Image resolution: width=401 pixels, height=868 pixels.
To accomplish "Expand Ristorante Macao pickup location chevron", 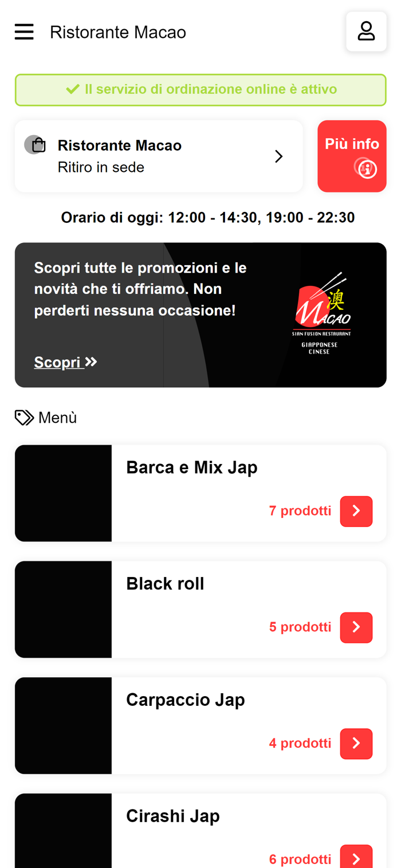I will (x=279, y=156).
